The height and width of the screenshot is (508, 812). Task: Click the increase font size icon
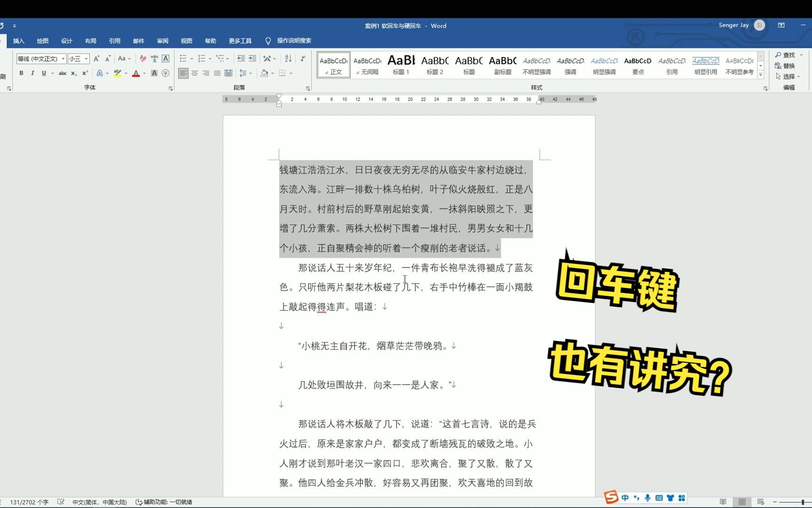[96, 59]
